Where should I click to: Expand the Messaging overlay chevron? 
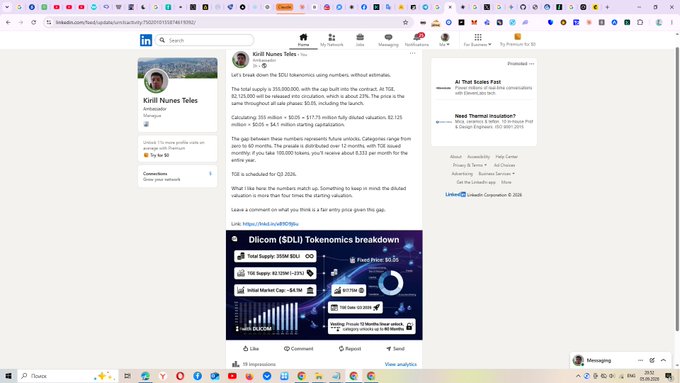pos(664,360)
